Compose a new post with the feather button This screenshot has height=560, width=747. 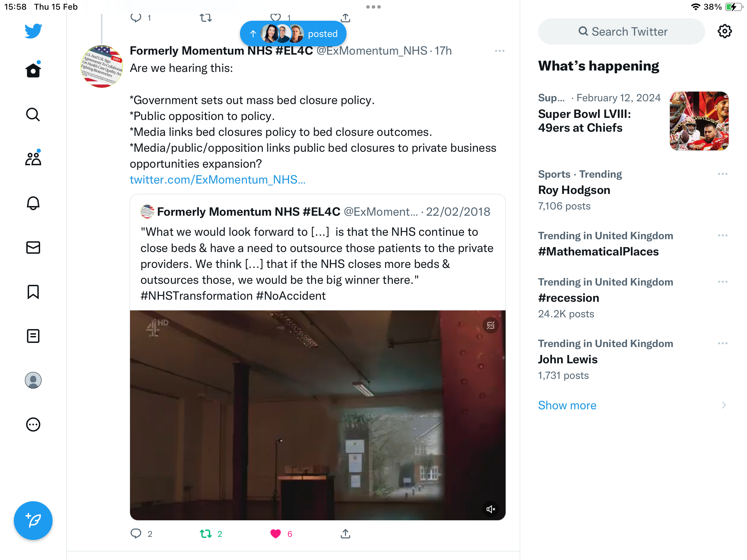33,520
